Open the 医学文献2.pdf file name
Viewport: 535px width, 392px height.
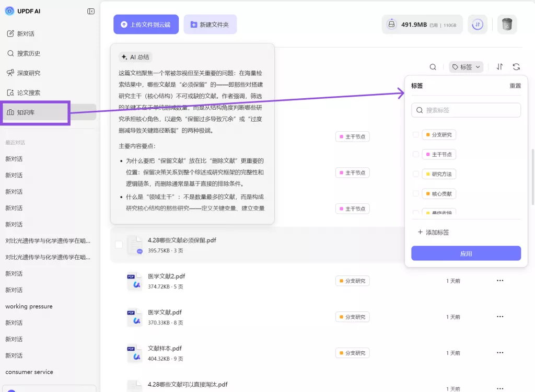[167, 276]
